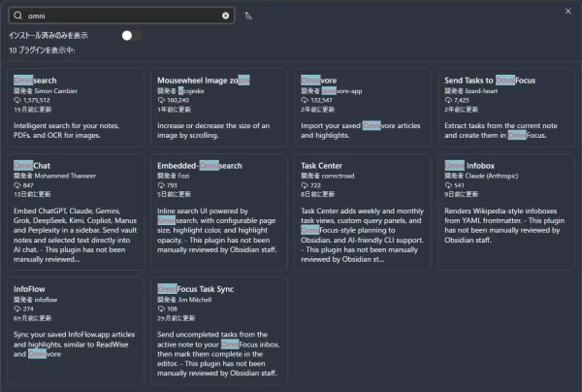Open the OmniChat plugin card
582x392 pixels.
click(76, 212)
